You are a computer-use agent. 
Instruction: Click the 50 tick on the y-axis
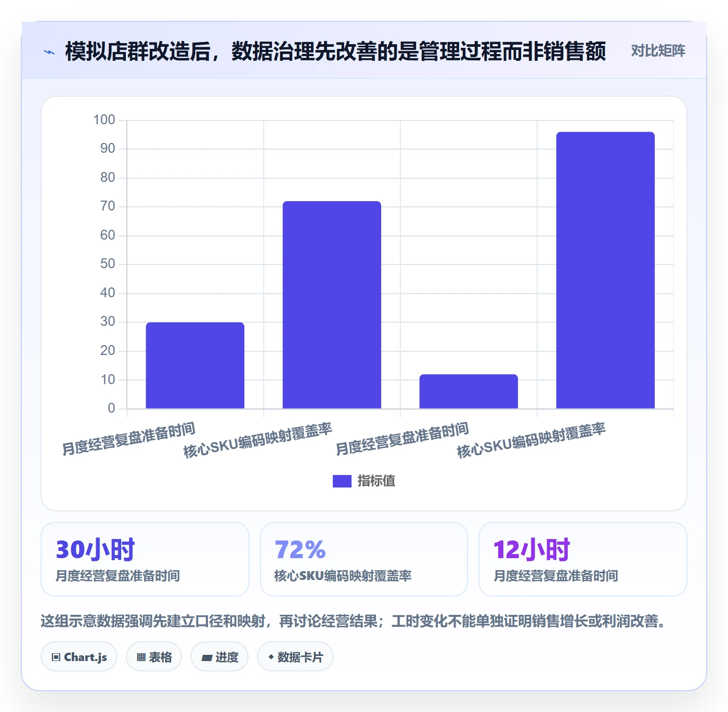tap(108, 264)
